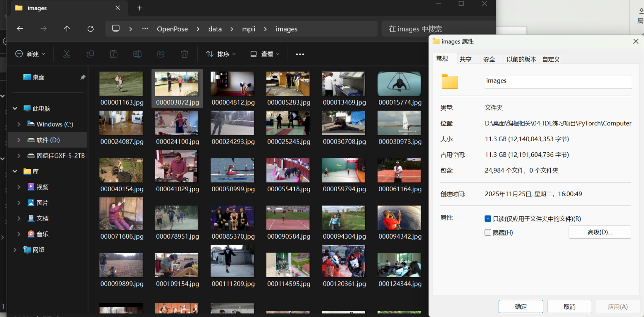
Task: Click the Cut scissors icon
Action: [x=67, y=54]
